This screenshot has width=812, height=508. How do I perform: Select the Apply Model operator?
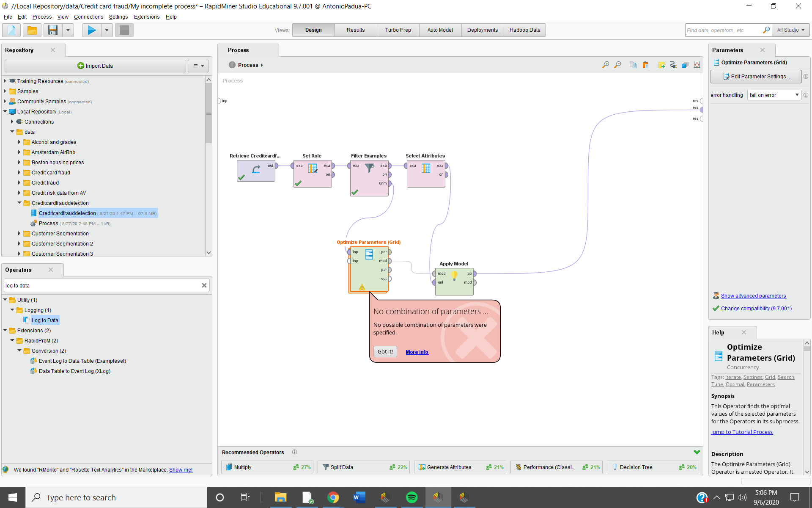(454, 282)
